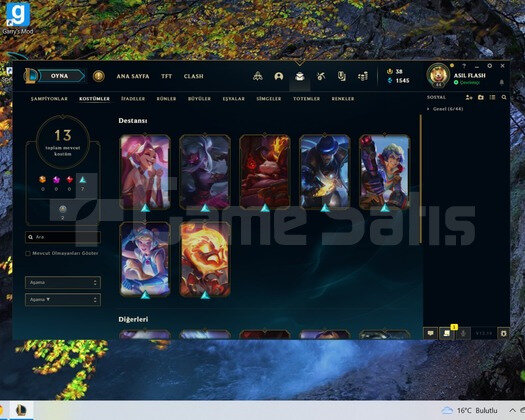Click the ASIL FLASH summoner name
The height and width of the screenshot is (420, 525).
pyautogui.click(x=469, y=76)
